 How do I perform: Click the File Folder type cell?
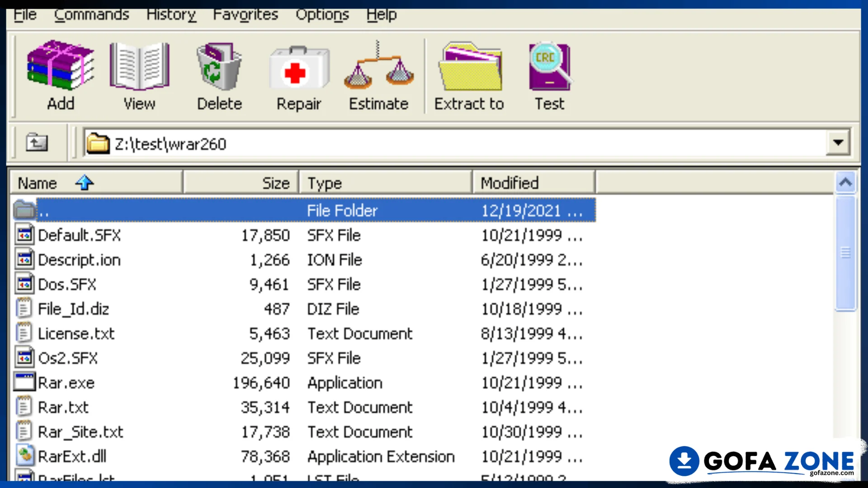[342, 211]
